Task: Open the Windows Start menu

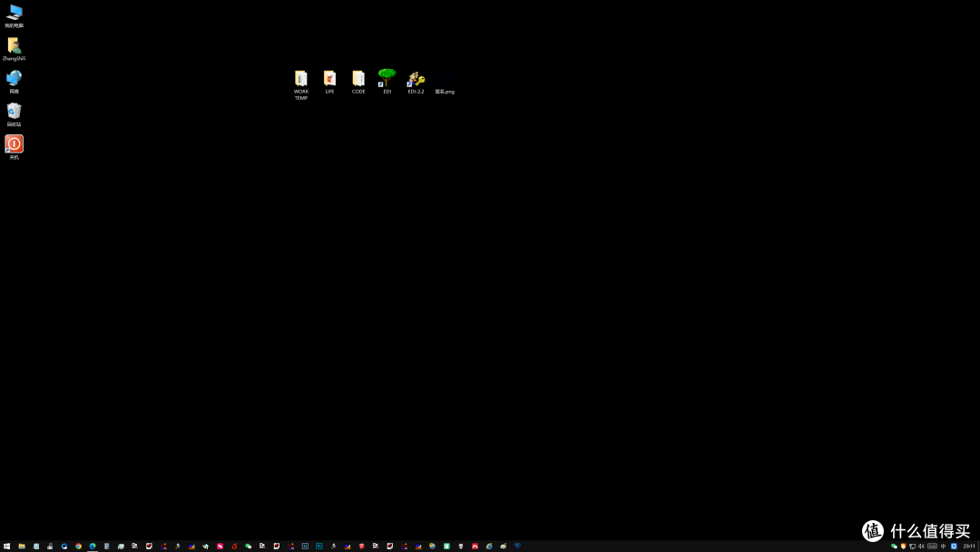Action: (7, 546)
